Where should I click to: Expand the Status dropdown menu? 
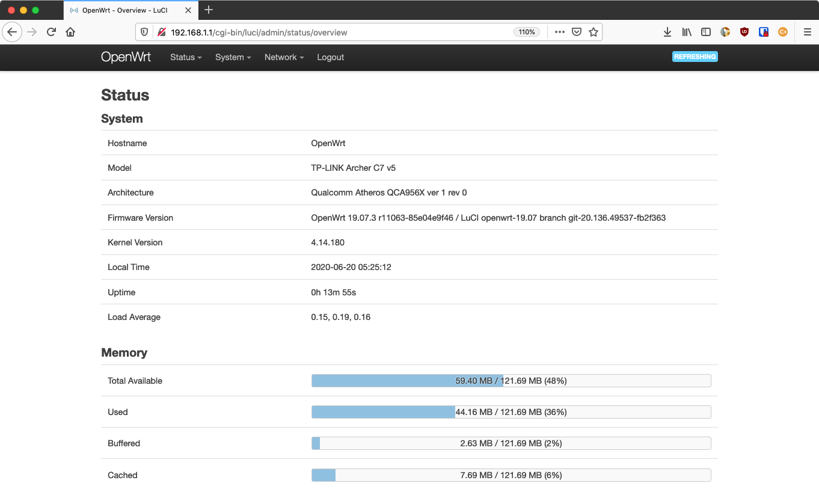[186, 57]
